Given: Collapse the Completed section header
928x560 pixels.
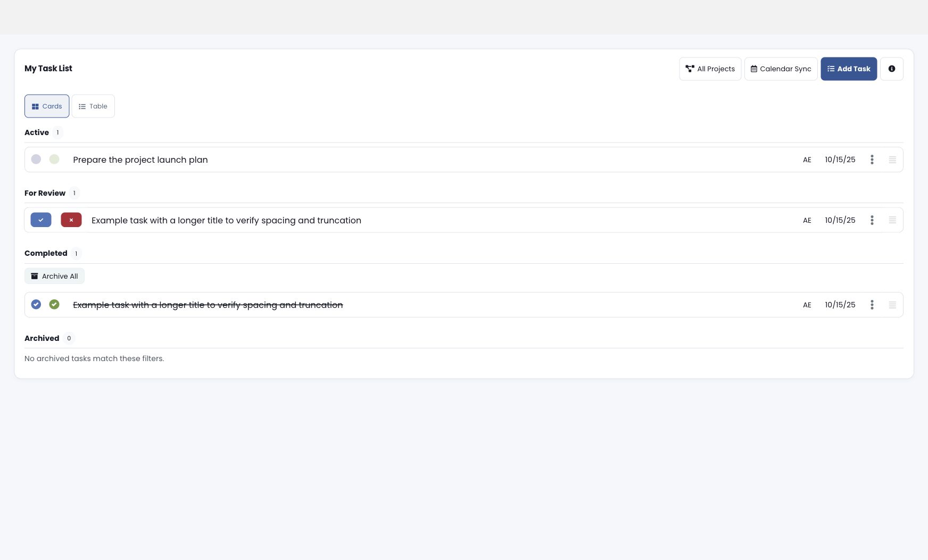Looking at the screenshot, I should (46, 253).
